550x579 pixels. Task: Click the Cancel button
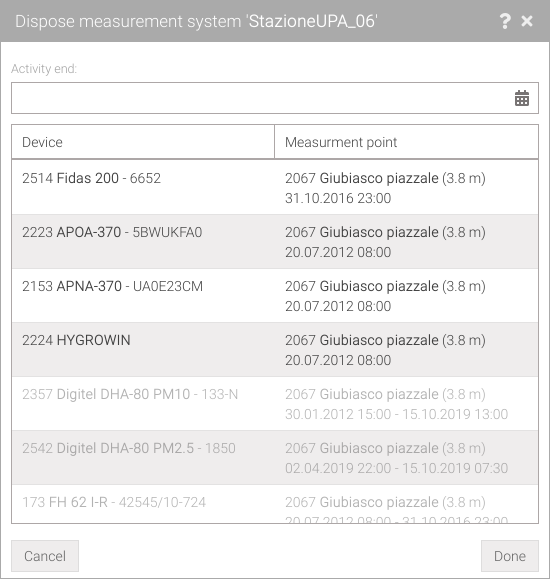click(45, 556)
